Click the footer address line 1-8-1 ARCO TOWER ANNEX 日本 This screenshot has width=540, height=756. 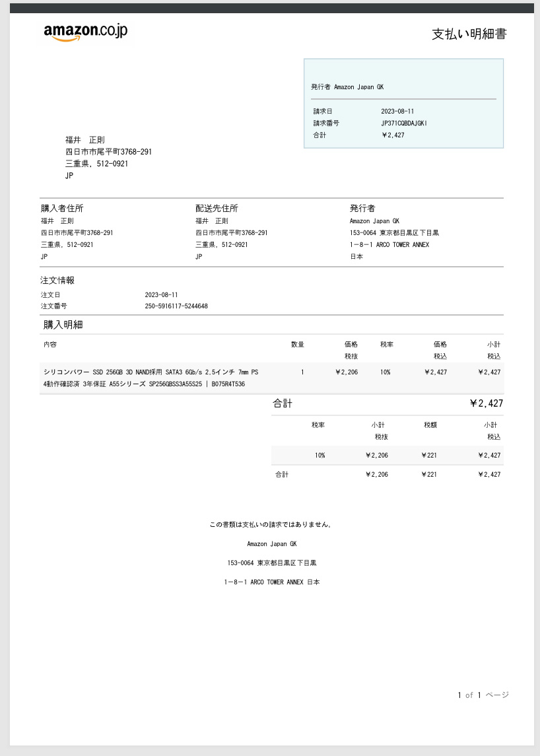click(271, 582)
